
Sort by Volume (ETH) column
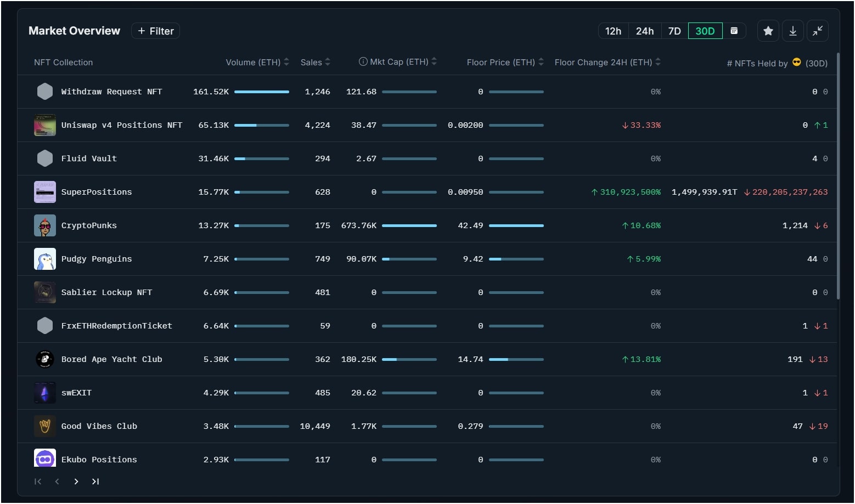click(x=257, y=62)
